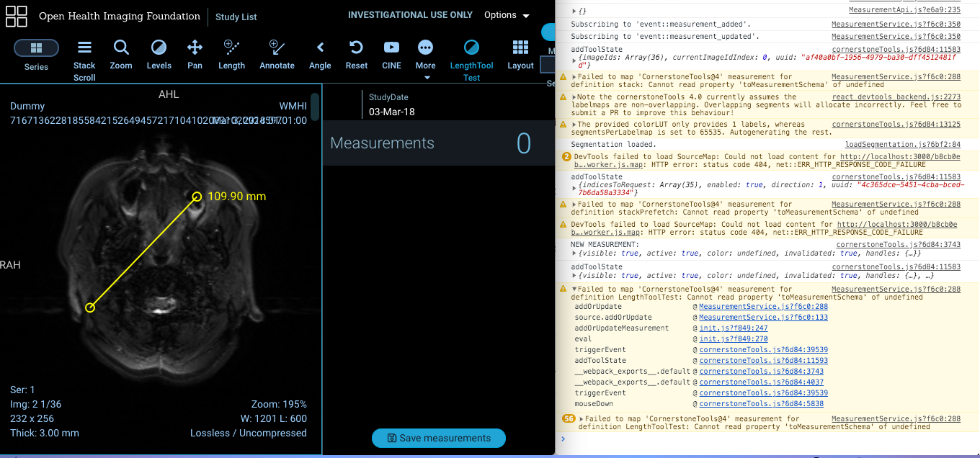Open the Options dropdown
Screen dimensions: 980x458
click(507, 15)
